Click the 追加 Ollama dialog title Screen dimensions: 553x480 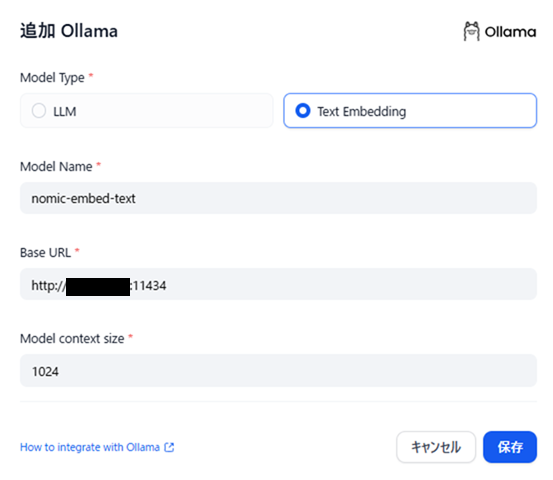click(x=69, y=31)
